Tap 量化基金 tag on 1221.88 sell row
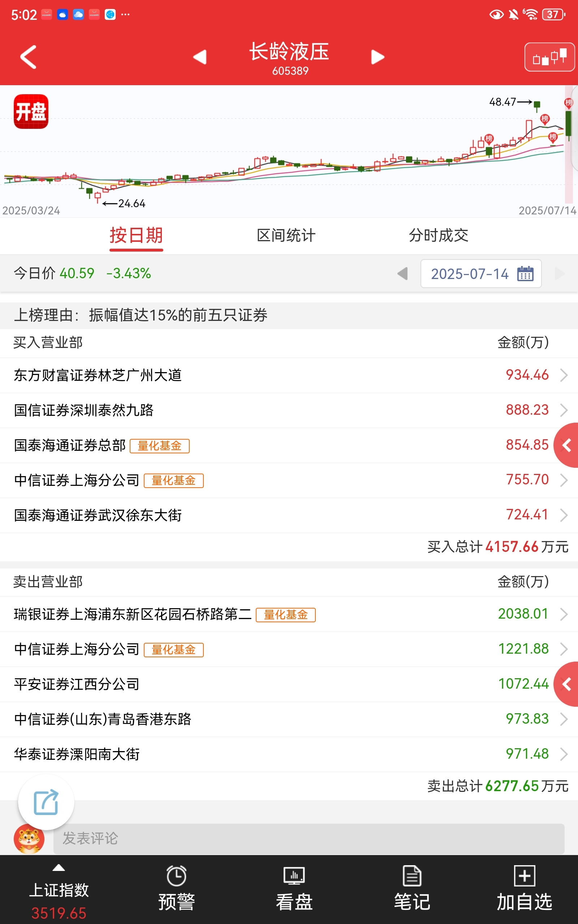Image resolution: width=578 pixels, height=924 pixels. (173, 650)
